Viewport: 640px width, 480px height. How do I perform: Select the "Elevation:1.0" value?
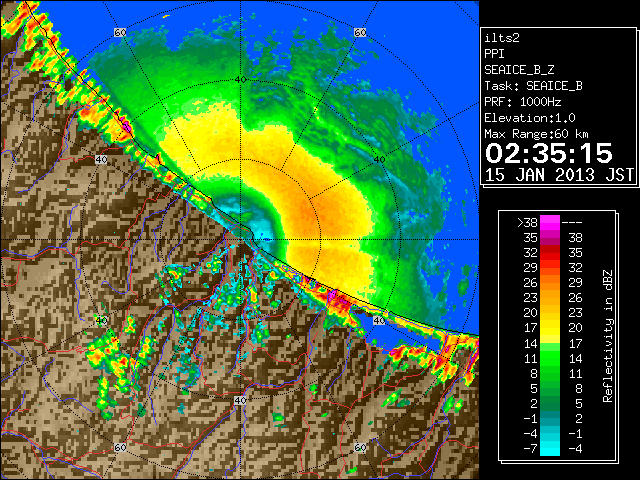click(530, 118)
